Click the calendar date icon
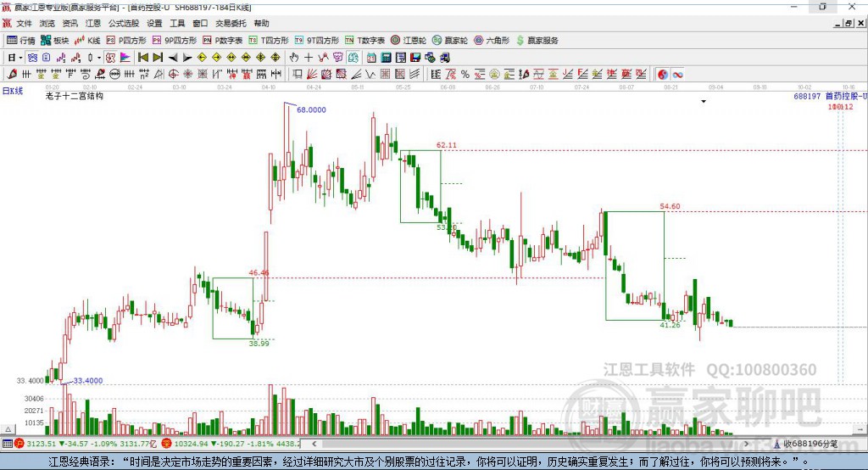 [371, 58]
